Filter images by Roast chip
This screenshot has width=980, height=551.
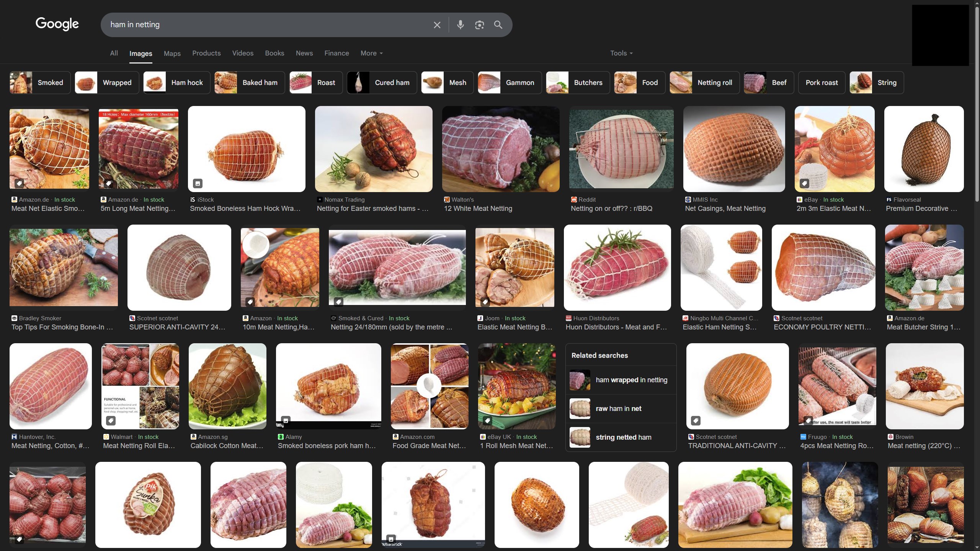pos(316,83)
